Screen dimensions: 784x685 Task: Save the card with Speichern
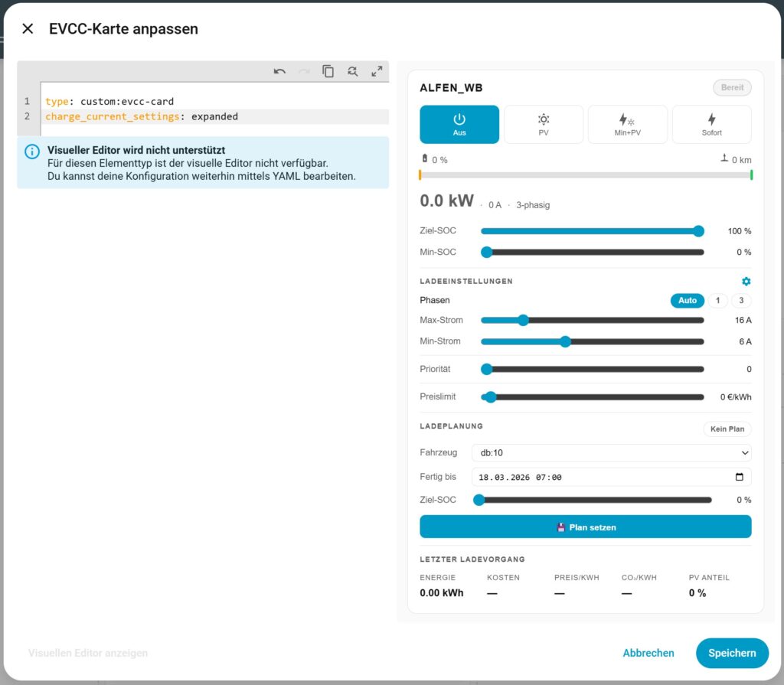click(x=732, y=653)
